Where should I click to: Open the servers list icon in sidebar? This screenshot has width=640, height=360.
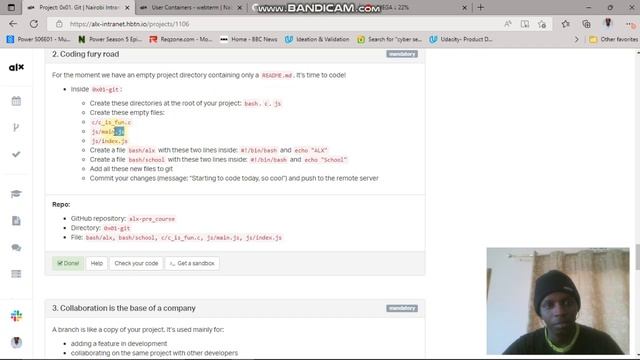[16, 274]
